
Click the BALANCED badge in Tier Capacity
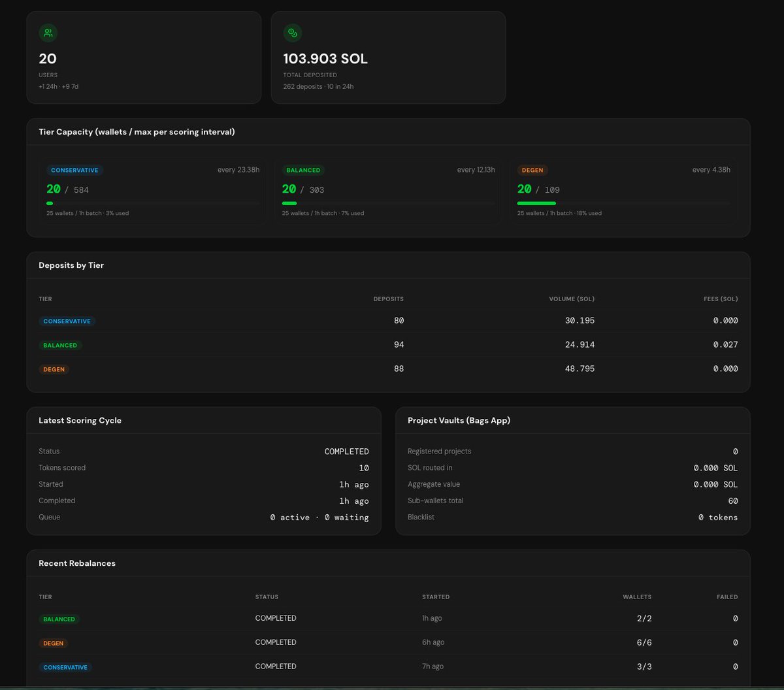[x=303, y=170]
